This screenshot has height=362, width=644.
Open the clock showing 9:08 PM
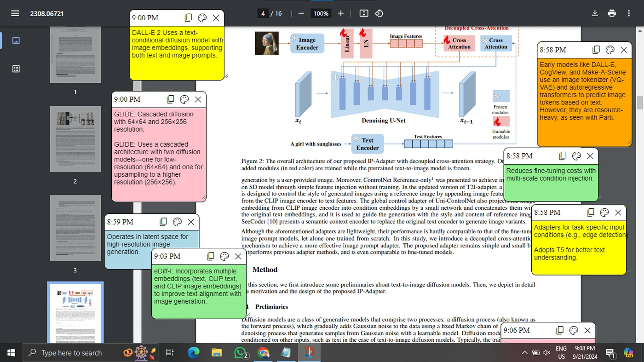[x=584, y=353]
